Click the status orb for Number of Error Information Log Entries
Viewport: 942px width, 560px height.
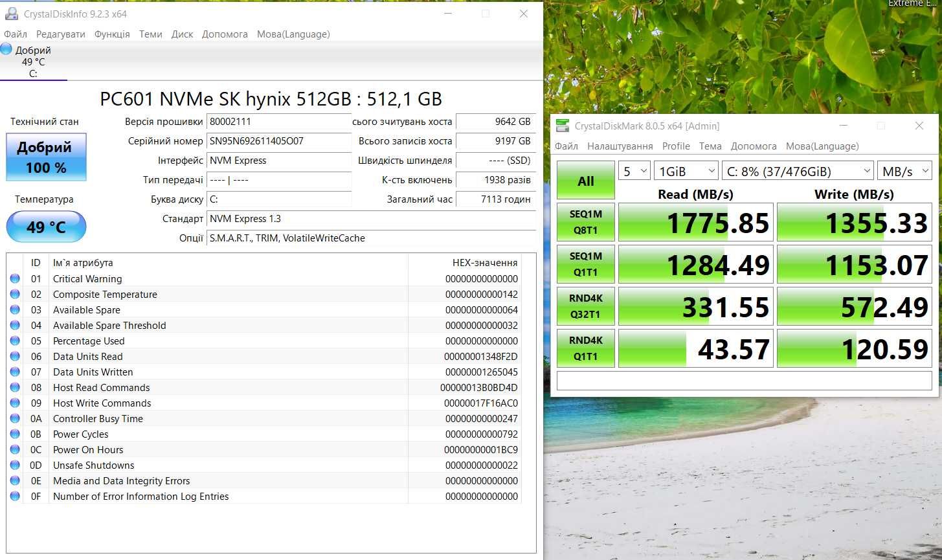click(15, 497)
